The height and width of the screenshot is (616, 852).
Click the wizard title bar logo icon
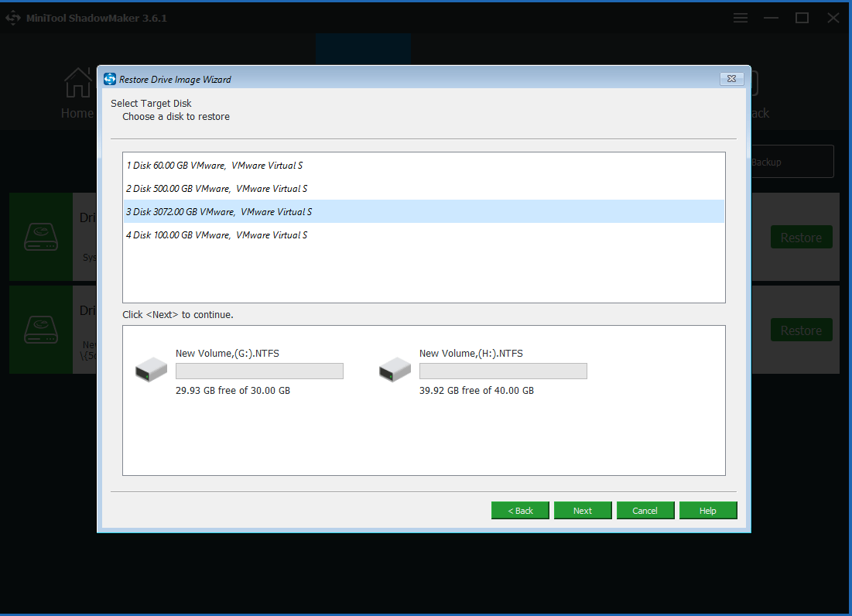pos(110,79)
